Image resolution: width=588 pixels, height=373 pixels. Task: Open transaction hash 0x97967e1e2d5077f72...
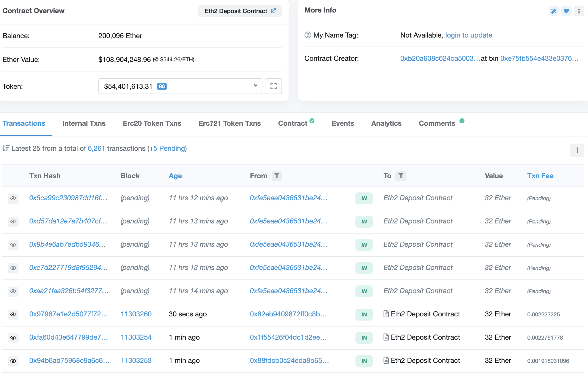coord(69,314)
